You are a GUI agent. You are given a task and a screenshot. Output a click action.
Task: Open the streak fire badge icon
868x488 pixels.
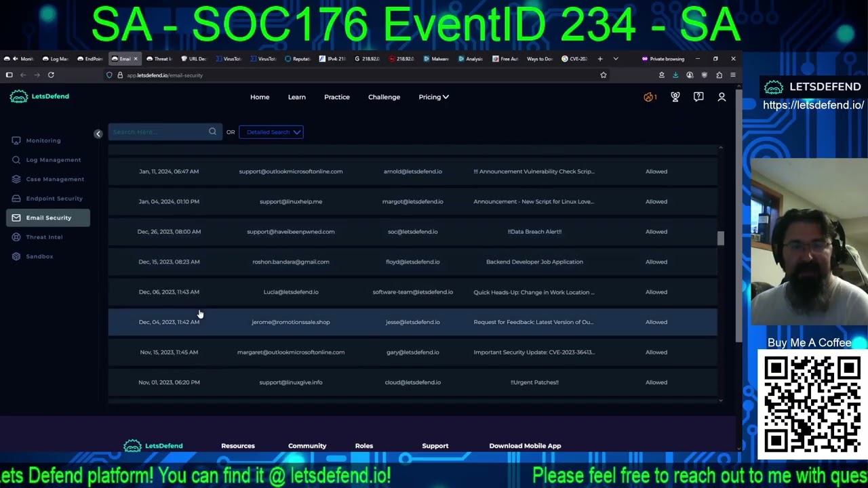(650, 97)
